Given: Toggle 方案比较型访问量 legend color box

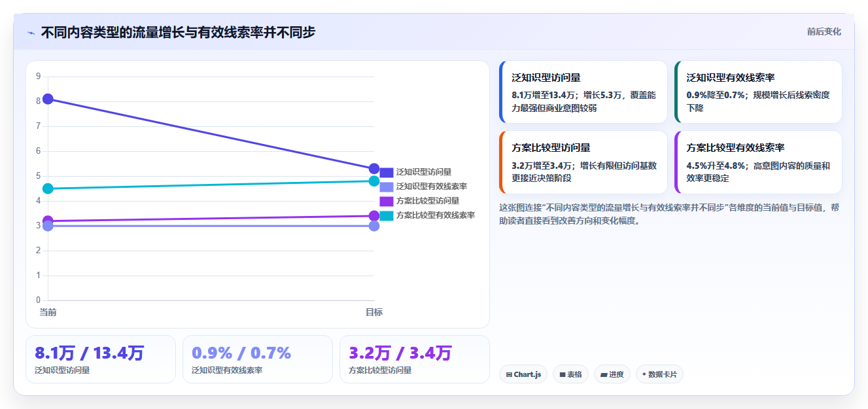Looking at the screenshot, I should click(387, 201).
